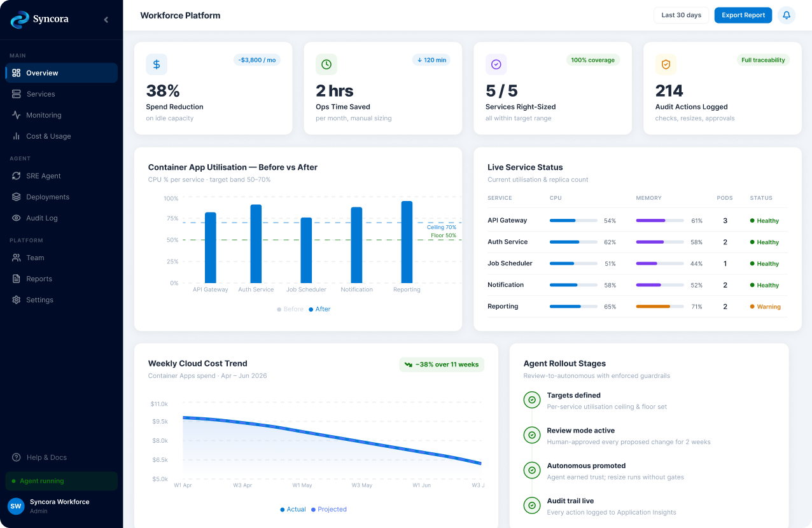Viewport: 812px width, 528px height.
Task: Click the Auth Service memory progress bar
Action: (x=660, y=242)
